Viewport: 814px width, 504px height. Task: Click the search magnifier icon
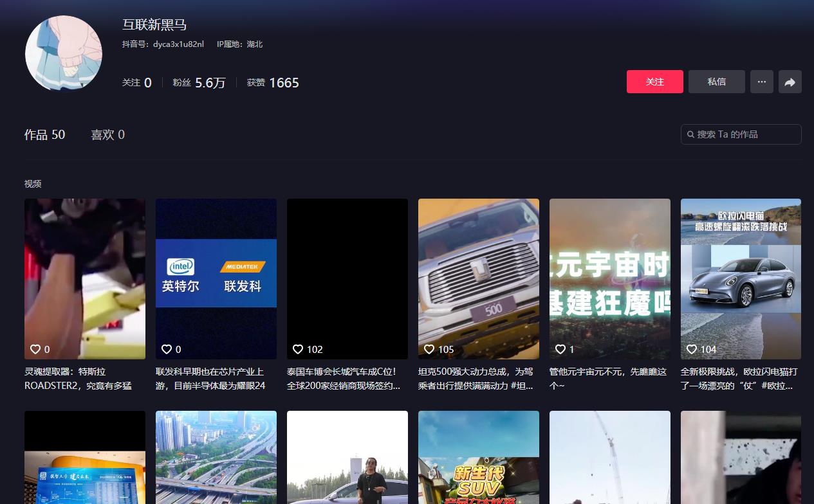click(x=691, y=134)
